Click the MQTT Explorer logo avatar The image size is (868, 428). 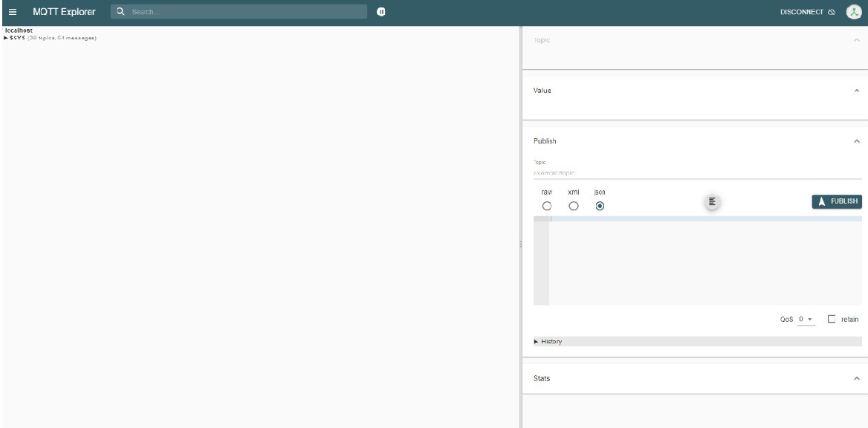click(x=855, y=11)
